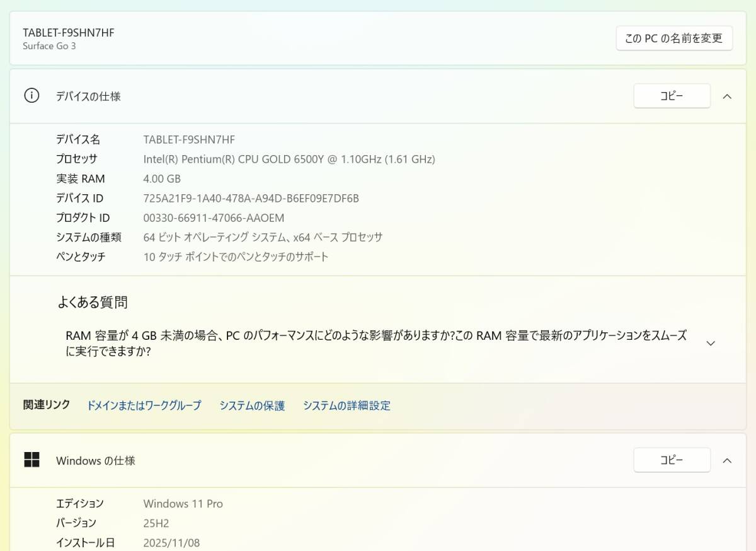Click the インストール日 date value
This screenshot has width=756, height=551.
[x=171, y=542]
